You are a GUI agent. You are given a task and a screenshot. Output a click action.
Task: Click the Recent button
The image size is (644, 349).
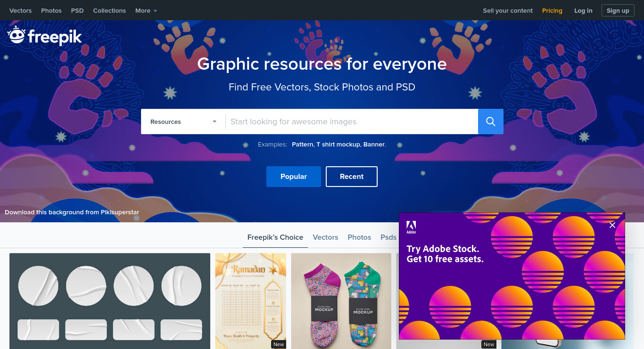352,177
